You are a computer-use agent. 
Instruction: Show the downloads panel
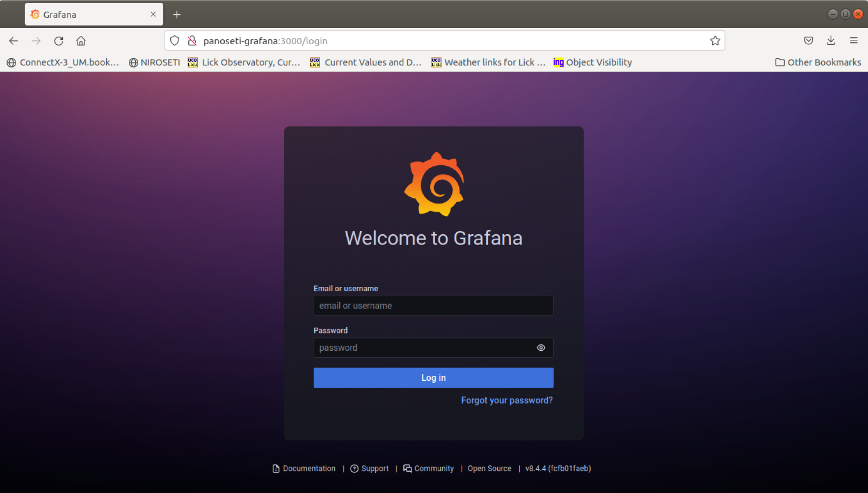tap(831, 41)
